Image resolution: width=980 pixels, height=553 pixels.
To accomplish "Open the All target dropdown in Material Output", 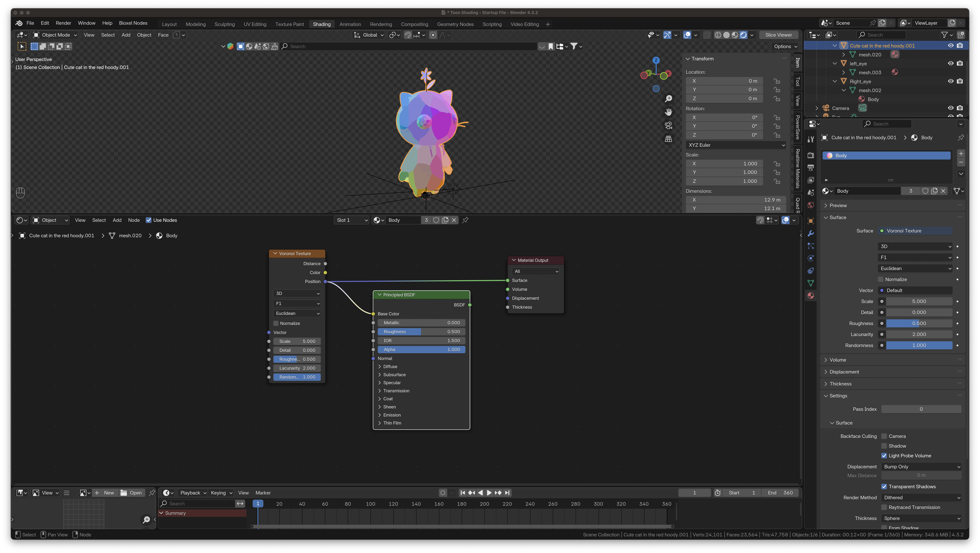I will pos(536,271).
